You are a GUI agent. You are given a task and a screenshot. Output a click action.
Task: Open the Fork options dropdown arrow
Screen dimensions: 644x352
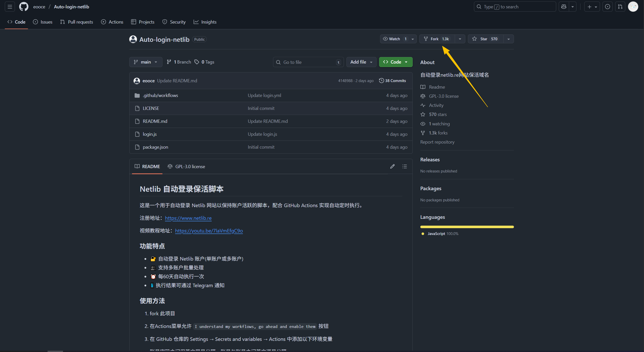pos(460,39)
